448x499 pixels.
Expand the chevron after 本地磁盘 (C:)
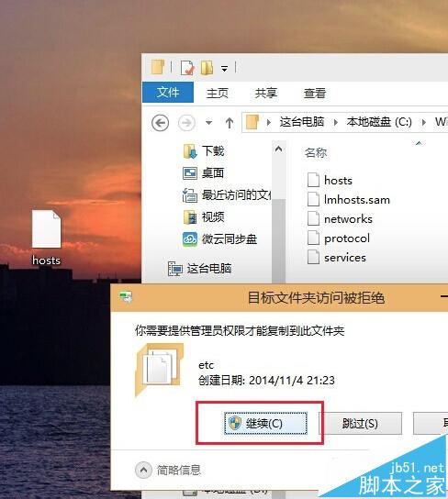(423, 122)
